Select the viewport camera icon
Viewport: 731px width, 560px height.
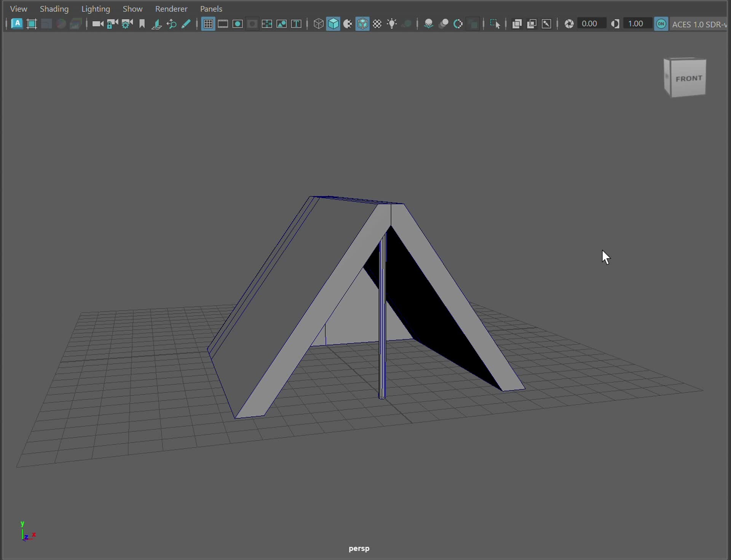click(x=97, y=24)
